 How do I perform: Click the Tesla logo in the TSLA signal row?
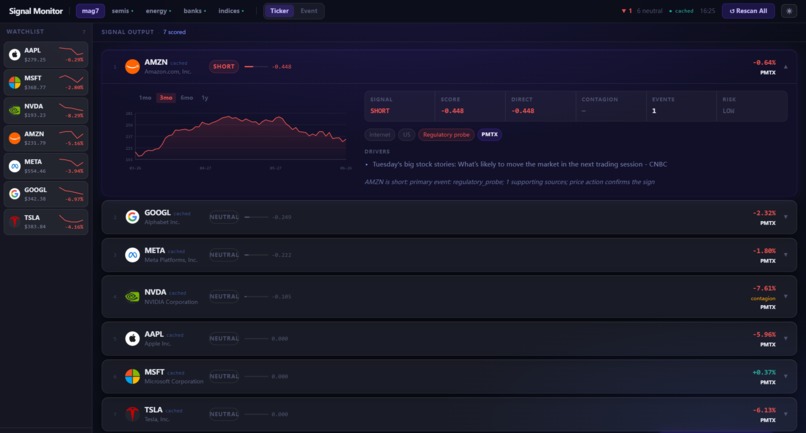coord(132,413)
